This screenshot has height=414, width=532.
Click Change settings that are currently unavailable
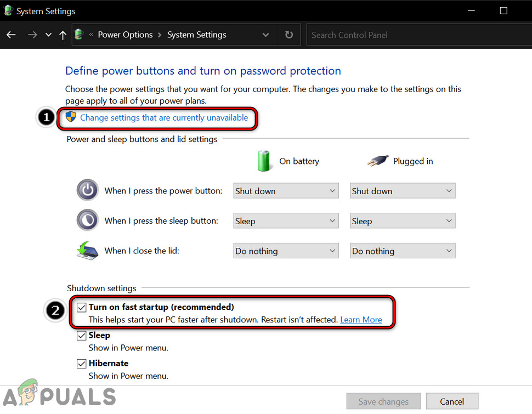pos(164,117)
